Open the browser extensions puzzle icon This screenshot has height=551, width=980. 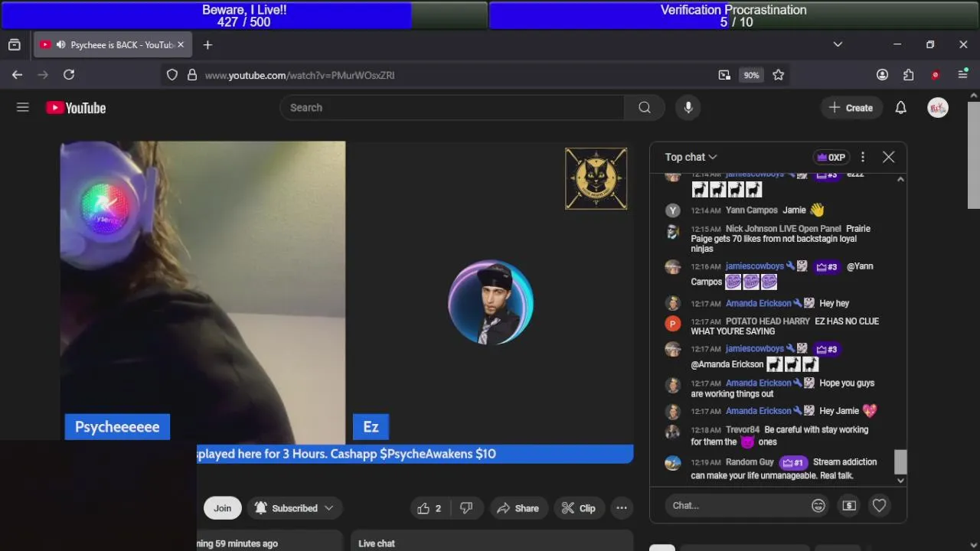coord(908,75)
